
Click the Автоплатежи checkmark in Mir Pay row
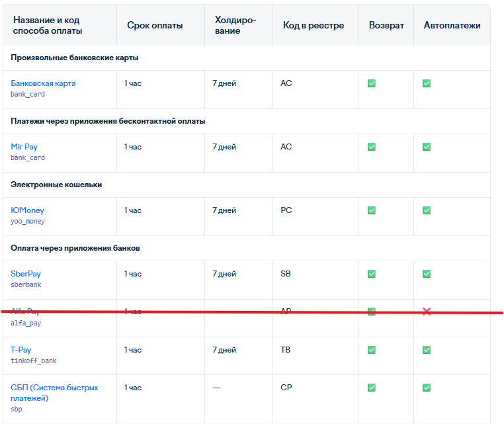point(427,147)
